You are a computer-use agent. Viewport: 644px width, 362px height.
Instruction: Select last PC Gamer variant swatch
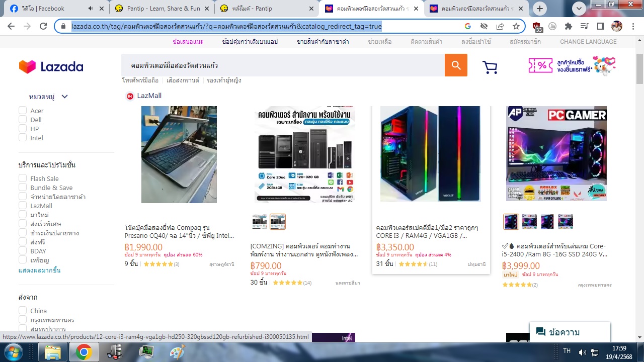click(x=565, y=222)
